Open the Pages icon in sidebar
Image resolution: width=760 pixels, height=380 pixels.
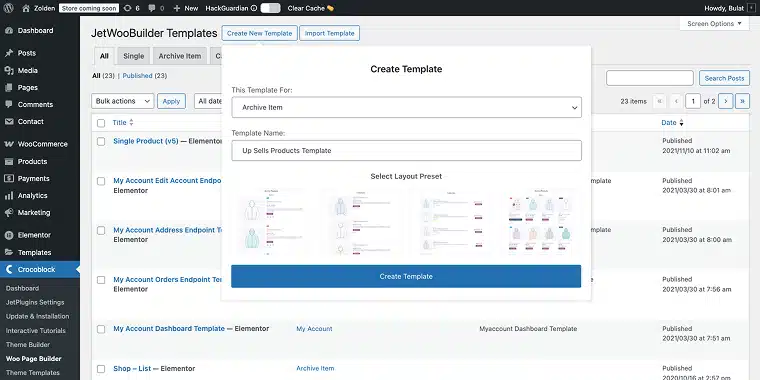point(9,88)
